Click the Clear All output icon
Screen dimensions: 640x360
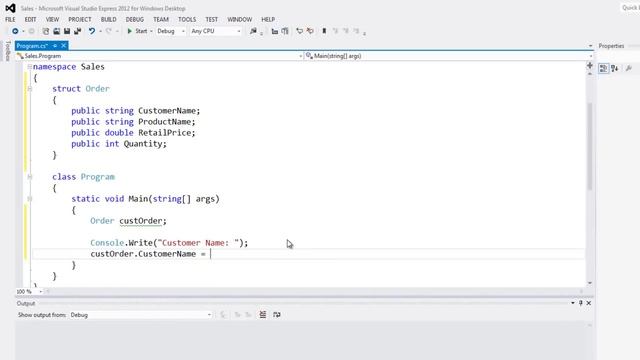pos(263,315)
